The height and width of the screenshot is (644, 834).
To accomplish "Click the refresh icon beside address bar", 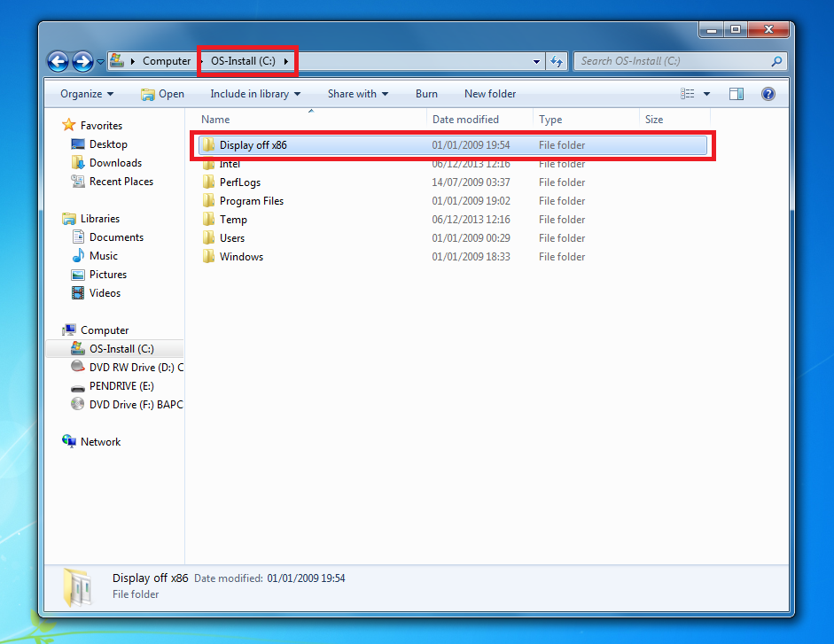I will coord(557,61).
